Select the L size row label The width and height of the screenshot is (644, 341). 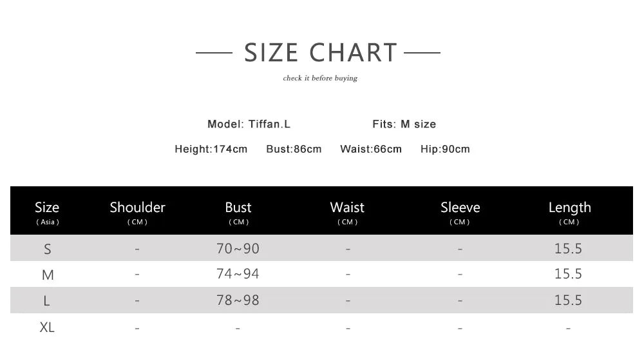tap(47, 300)
